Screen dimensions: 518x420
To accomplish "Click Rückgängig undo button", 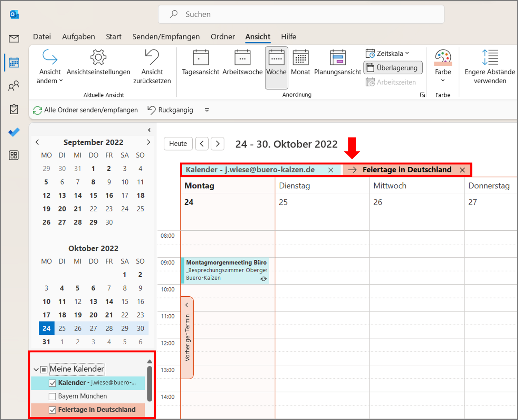I will pyautogui.click(x=171, y=110).
